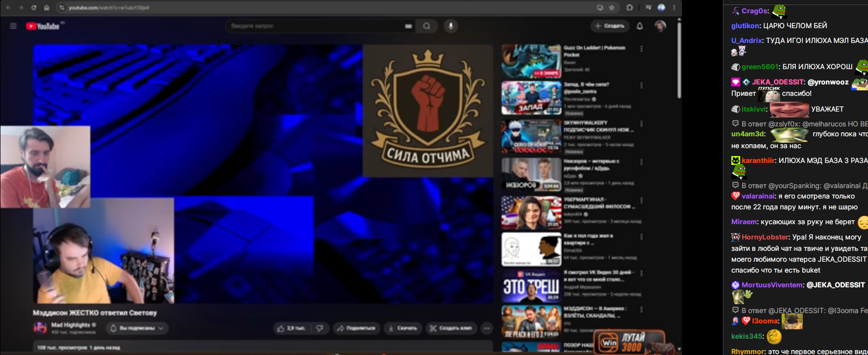The height and width of the screenshot is (355, 868).
Task: Open the browser profile avatar
Action: pyautogui.click(x=661, y=7)
